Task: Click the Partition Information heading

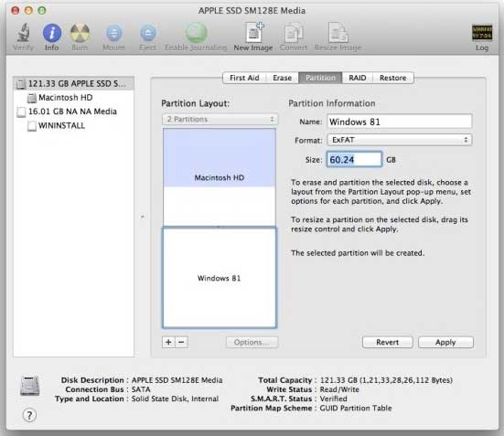Action: [332, 103]
